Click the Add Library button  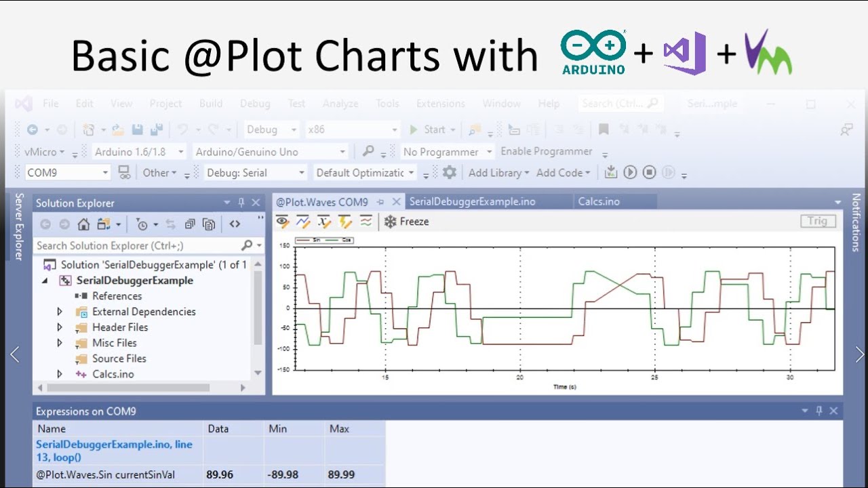pos(498,173)
